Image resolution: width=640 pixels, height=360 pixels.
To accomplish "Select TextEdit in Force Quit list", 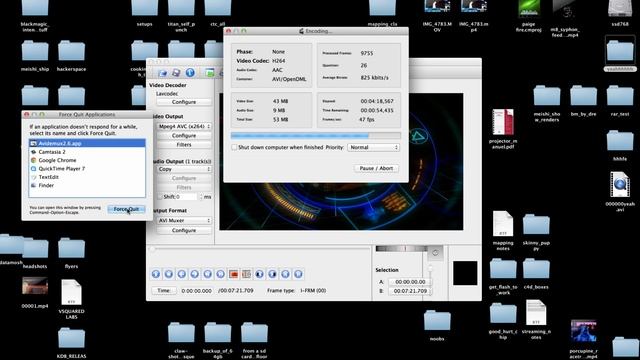I will tap(87, 177).
